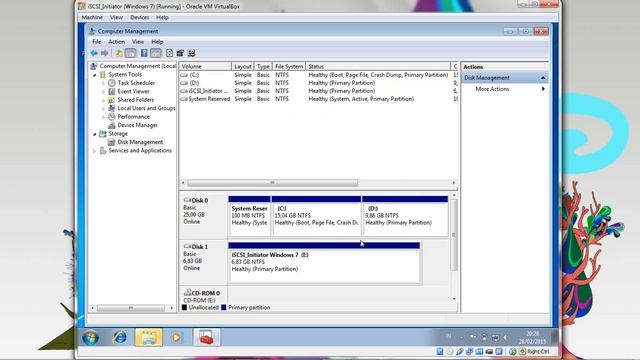Select Services and Applications node
Screen dimensions: 640x360
140,151
